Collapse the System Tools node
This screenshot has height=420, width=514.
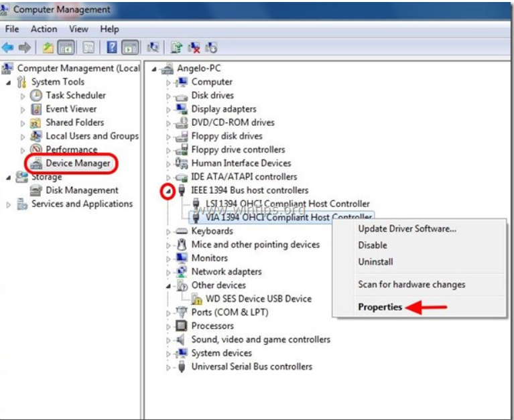point(9,83)
